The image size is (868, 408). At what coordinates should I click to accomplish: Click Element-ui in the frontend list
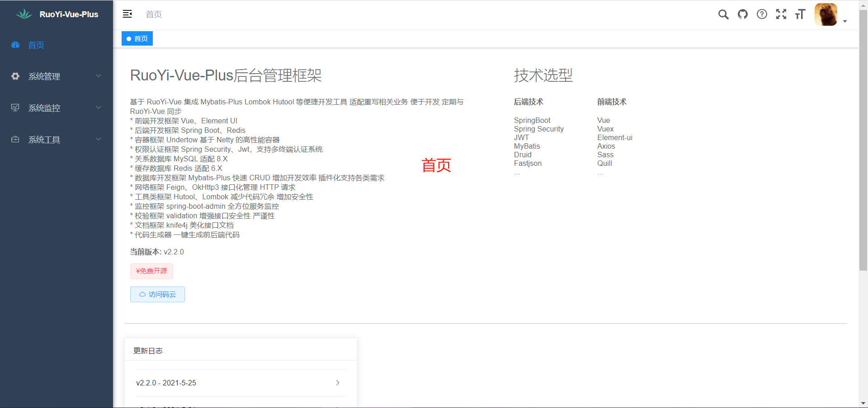pyautogui.click(x=615, y=137)
